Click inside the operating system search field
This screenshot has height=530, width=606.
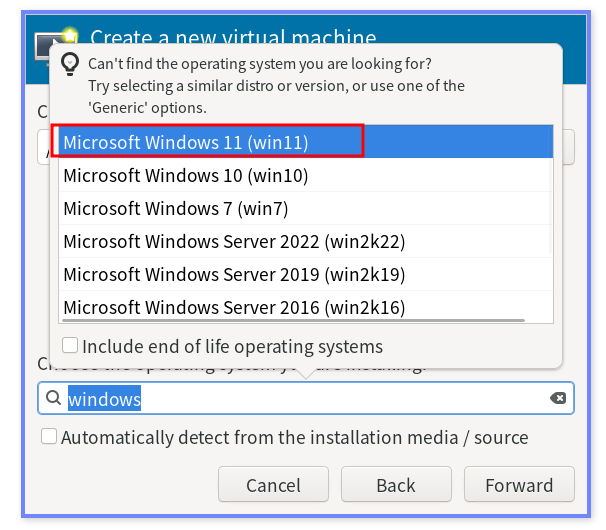pos(340,399)
